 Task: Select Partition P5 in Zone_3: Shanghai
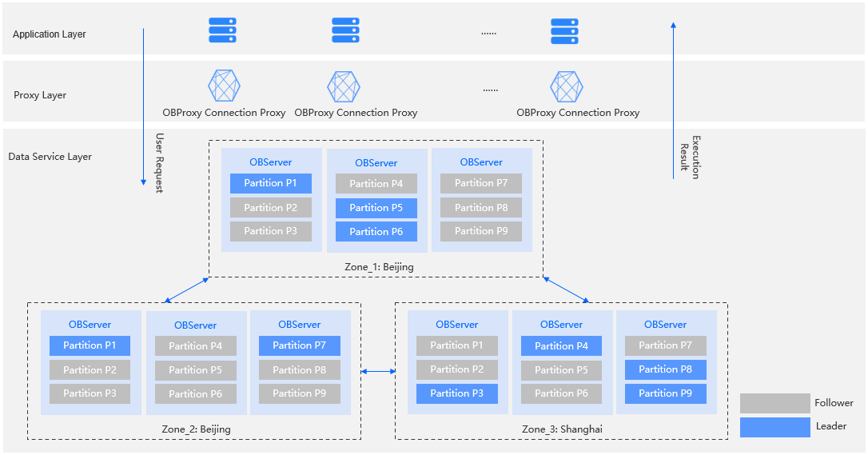point(561,370)
